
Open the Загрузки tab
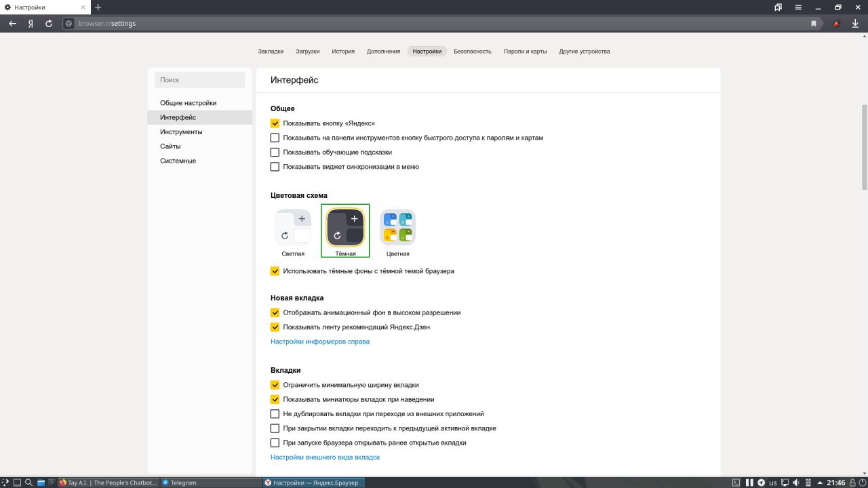coord(308,52)
